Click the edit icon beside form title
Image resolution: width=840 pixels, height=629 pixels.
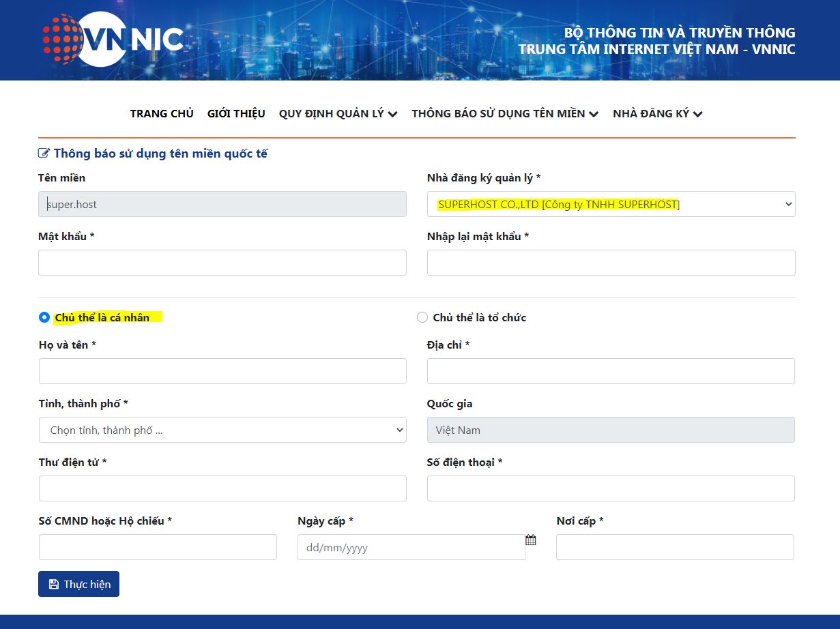(x=44, y=153)
